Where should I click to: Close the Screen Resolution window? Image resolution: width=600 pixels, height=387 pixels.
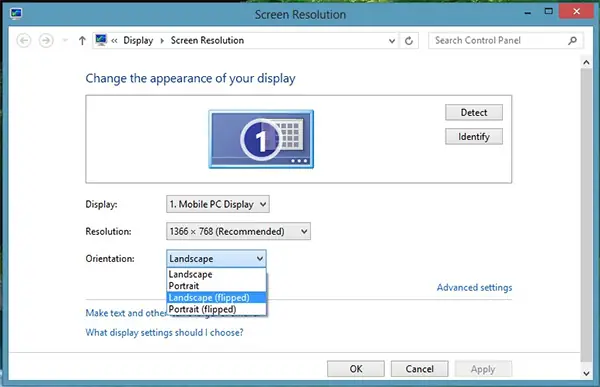576,11
